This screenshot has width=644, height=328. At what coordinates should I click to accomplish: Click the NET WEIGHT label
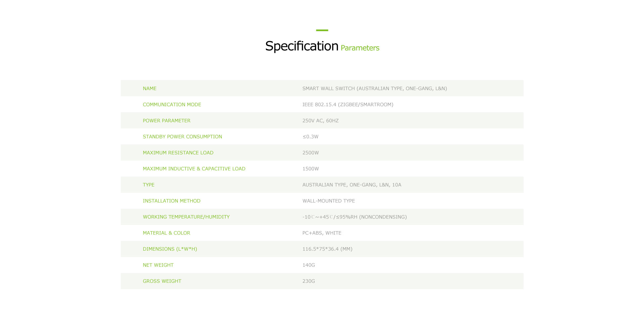click(x=158, y=265)
